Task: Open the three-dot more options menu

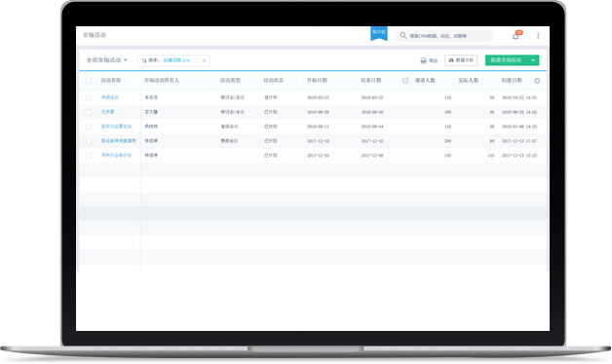Action: click(538, 36)
